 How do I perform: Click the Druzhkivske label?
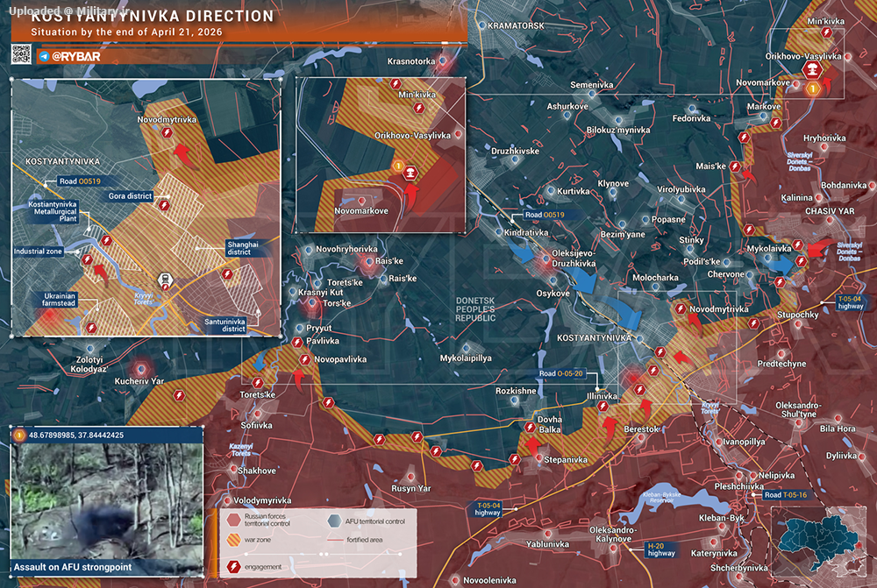point(515,151)
